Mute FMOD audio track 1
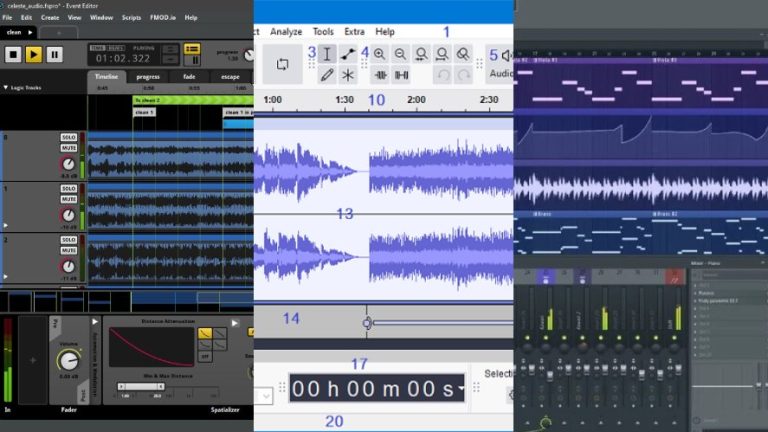Image resolution: width=768 pixels, height=432 pixels. click(x=69, y=199)
